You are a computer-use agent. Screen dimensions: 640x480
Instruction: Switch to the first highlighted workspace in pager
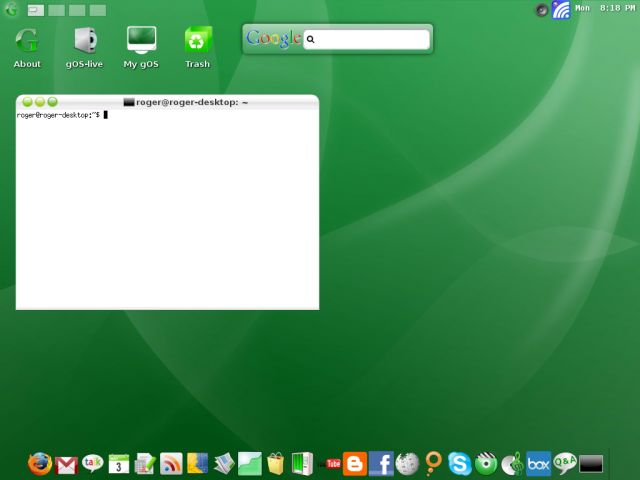click(x=36, y=10)
